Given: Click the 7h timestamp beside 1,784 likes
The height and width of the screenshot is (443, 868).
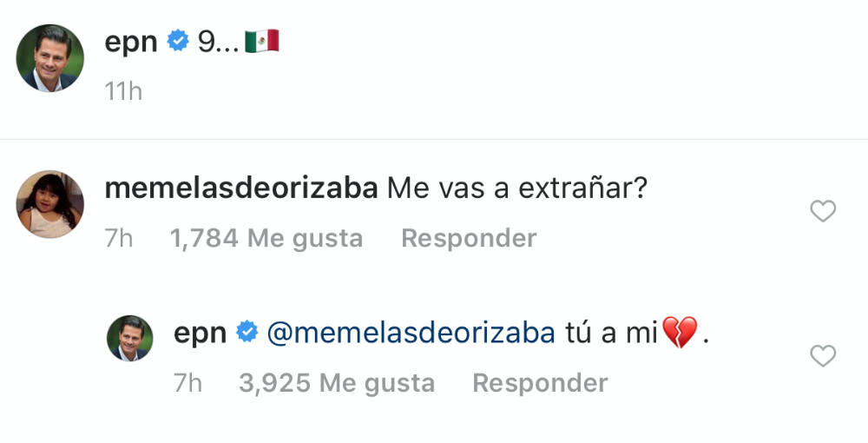Looking at the screenshot, I should click(x=119, y=238).
